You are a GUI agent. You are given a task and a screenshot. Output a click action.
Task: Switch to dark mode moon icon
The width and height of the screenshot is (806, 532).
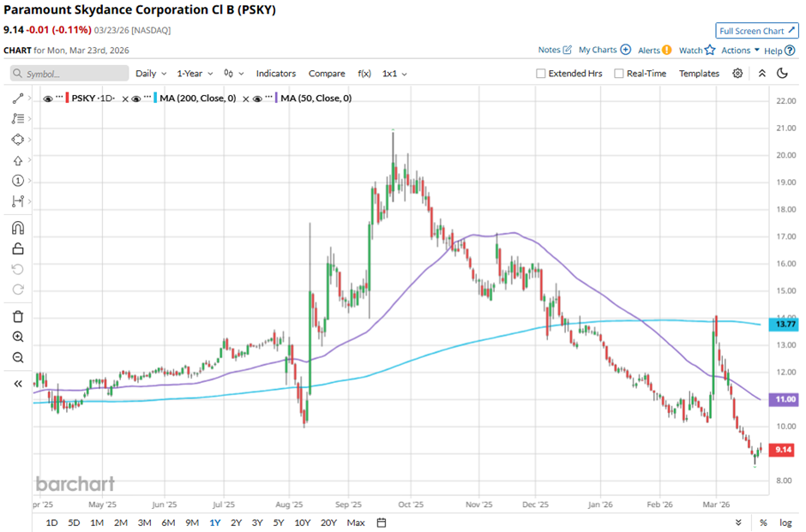781,74
